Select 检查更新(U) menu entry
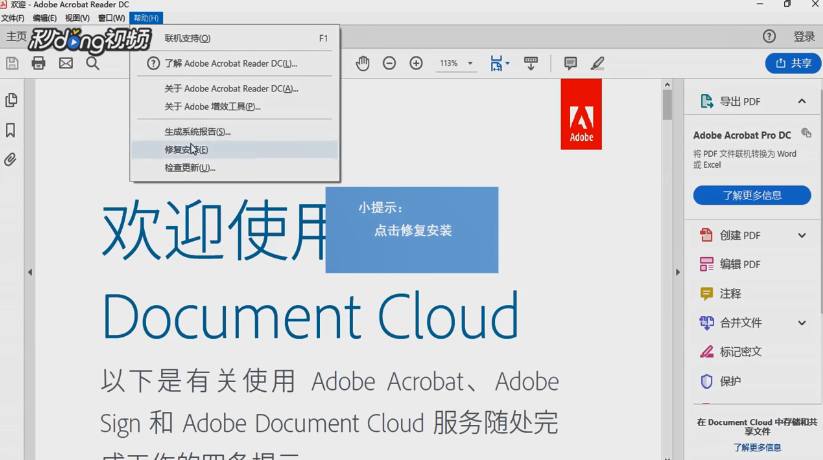The width and height of the screenshot is (823, 460). tap(235, 168)
